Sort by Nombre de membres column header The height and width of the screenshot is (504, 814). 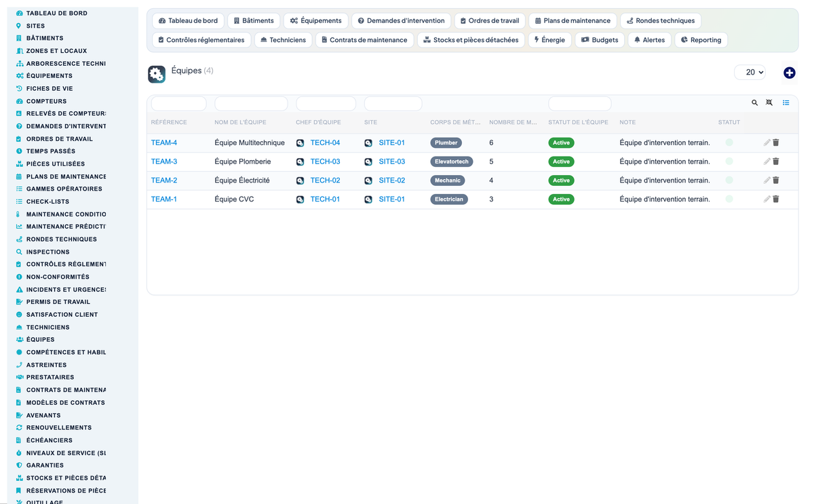tap(513, 123)
